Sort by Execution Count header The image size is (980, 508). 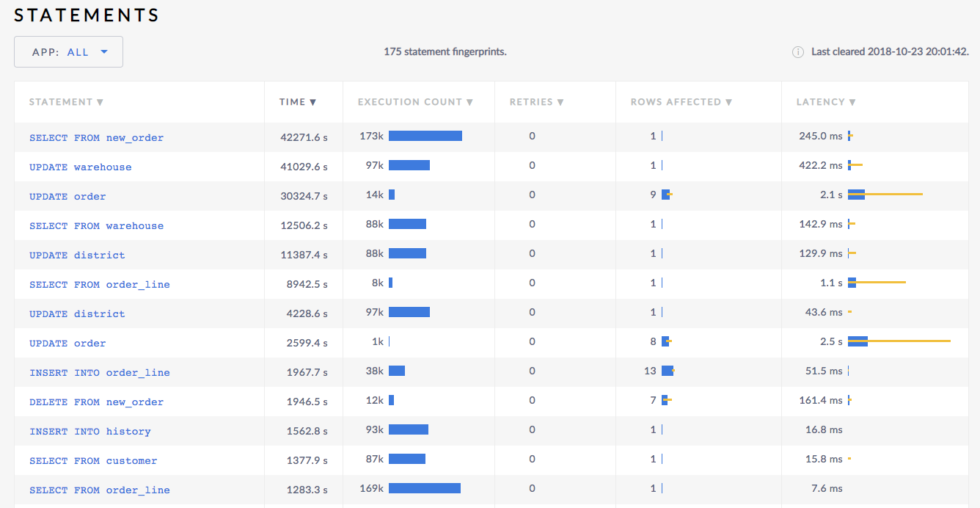415,102
